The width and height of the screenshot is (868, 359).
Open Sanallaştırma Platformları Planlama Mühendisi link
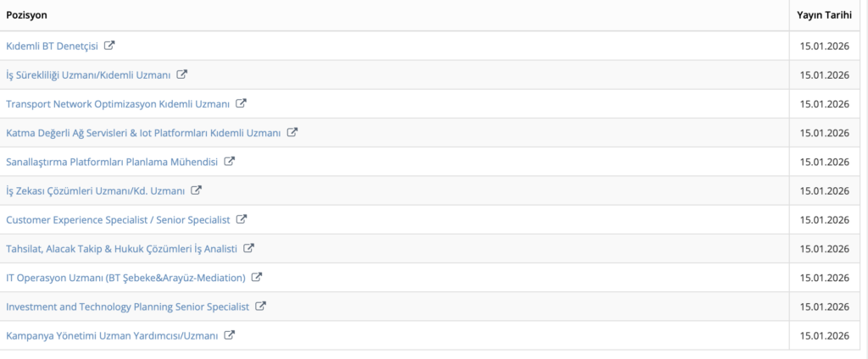[112, 161]
